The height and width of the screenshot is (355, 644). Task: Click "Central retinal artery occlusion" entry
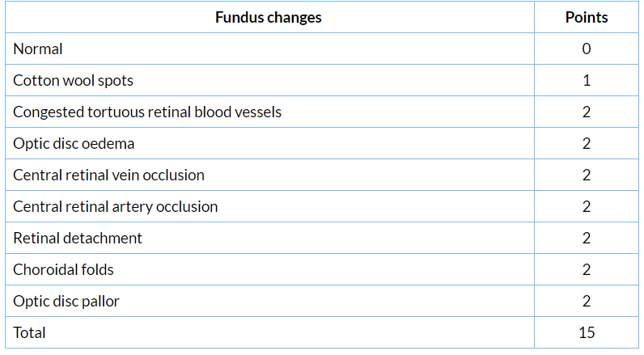pyautogui.click(x=115, y=206)
